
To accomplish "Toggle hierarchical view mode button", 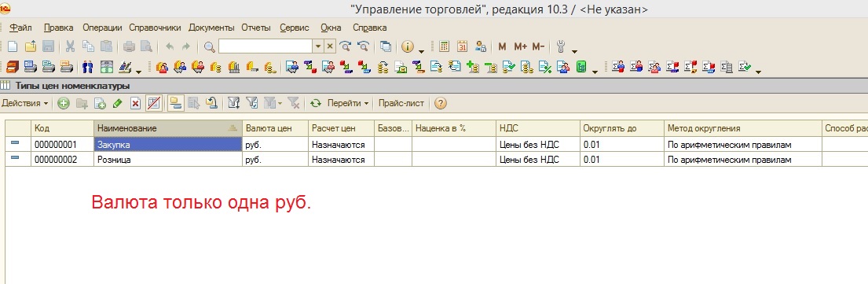I will point(175,103).
